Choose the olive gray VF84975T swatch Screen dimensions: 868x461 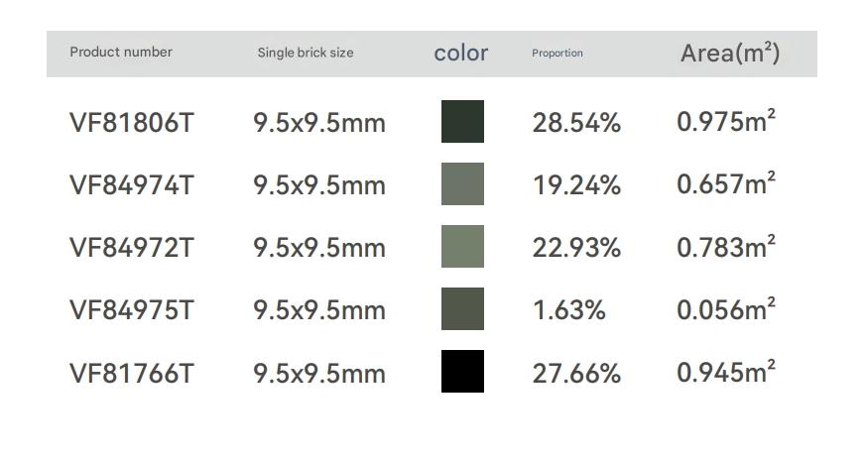462,309
